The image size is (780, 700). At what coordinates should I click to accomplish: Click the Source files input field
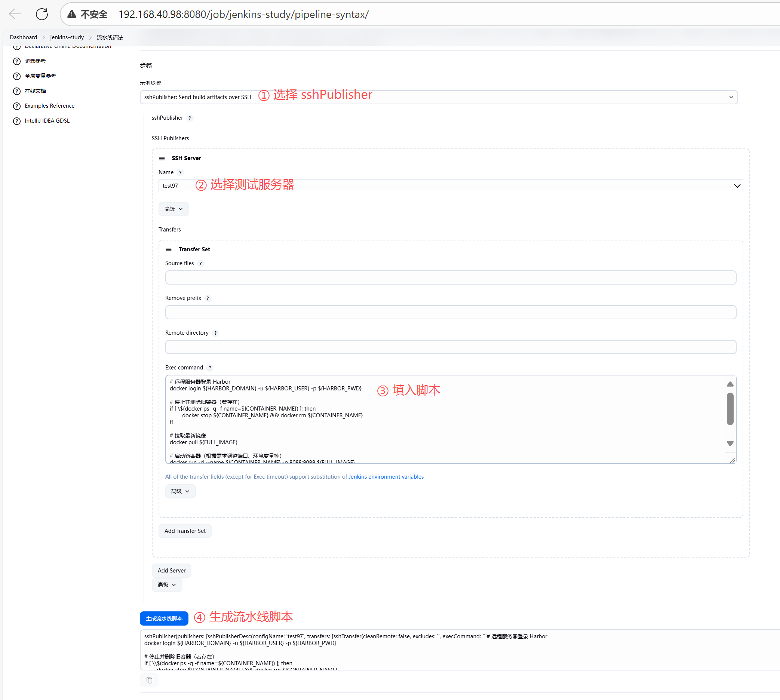tap(450, 278)
